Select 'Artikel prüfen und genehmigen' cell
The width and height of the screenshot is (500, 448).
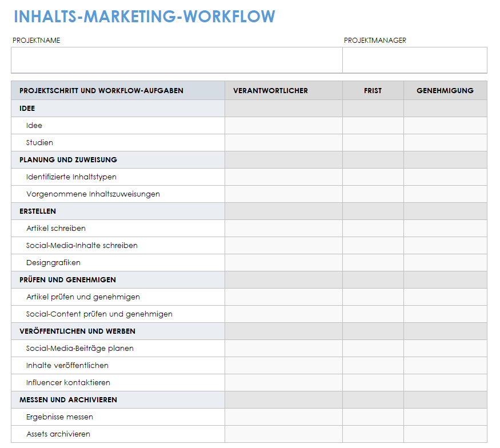click(x=118, y=297)
